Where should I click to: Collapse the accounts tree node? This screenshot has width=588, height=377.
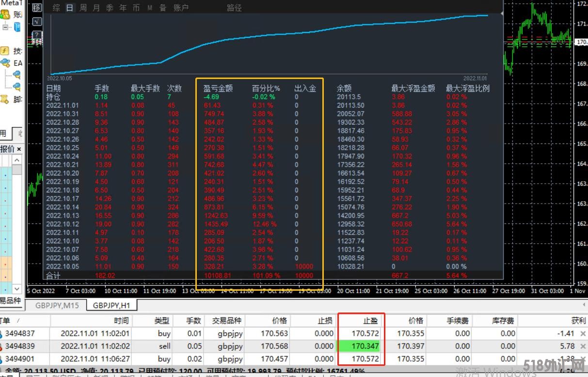coord(5,27)
